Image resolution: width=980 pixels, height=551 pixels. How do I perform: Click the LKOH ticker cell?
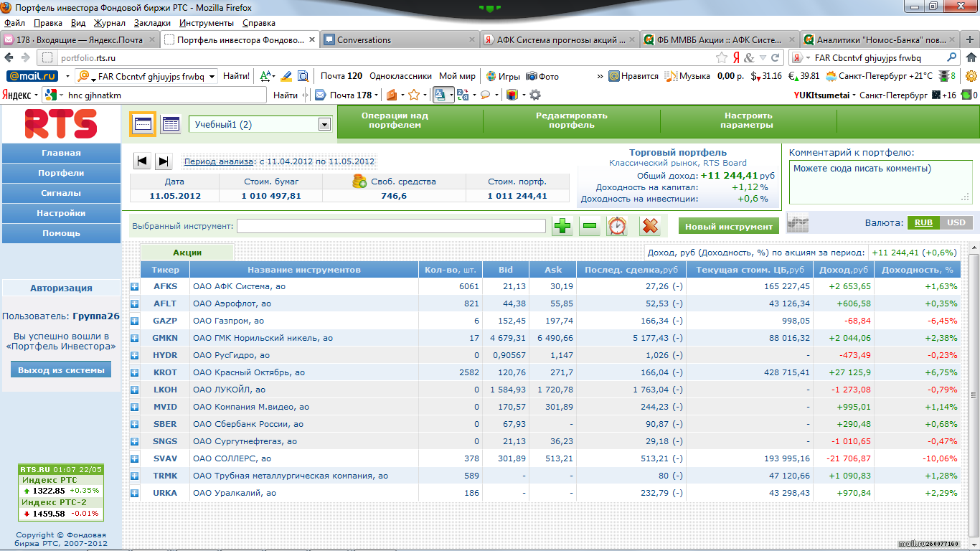[165, 390]
